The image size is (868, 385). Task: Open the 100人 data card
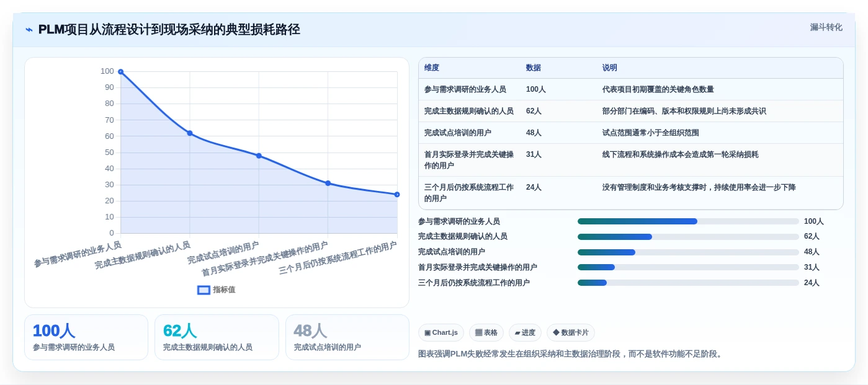[x=86, y=337]
